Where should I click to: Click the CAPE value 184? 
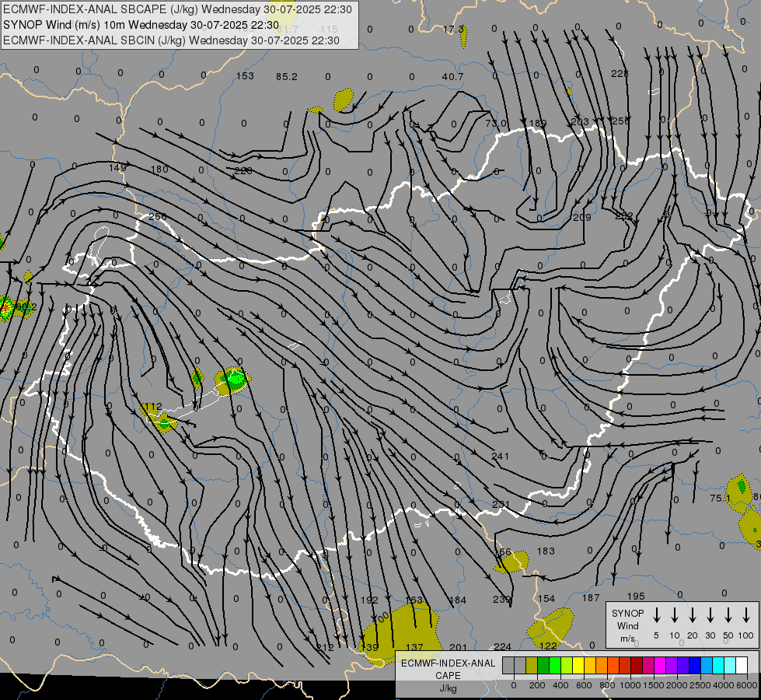457,600
